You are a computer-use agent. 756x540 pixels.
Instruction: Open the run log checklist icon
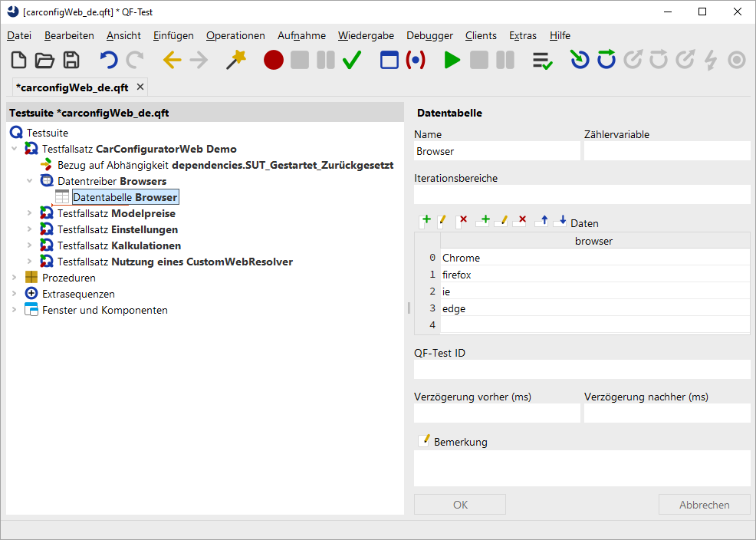click(542, 61)
